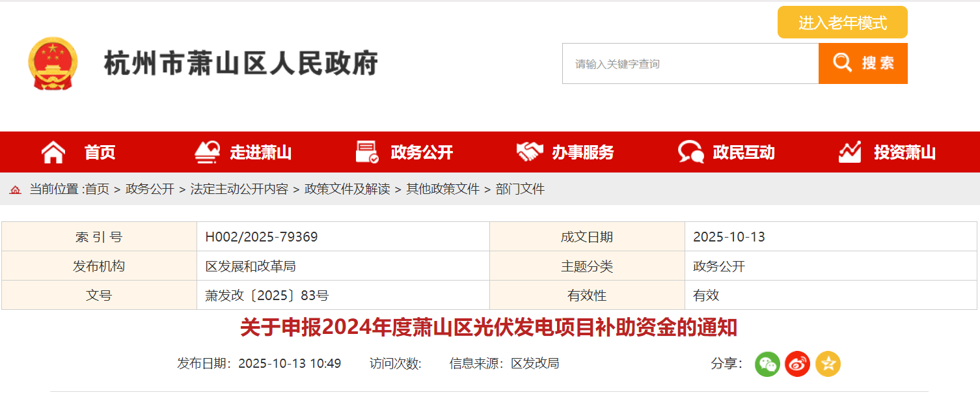Click the chart icon for 投资萧山
980x401 pixels.
[x=850, y=152]
